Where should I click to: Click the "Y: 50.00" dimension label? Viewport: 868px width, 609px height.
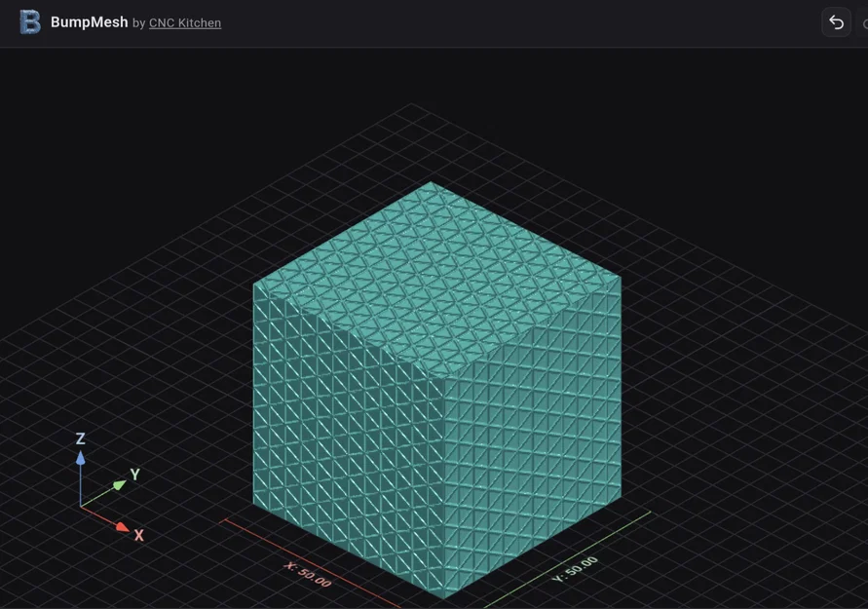(575, 570)
